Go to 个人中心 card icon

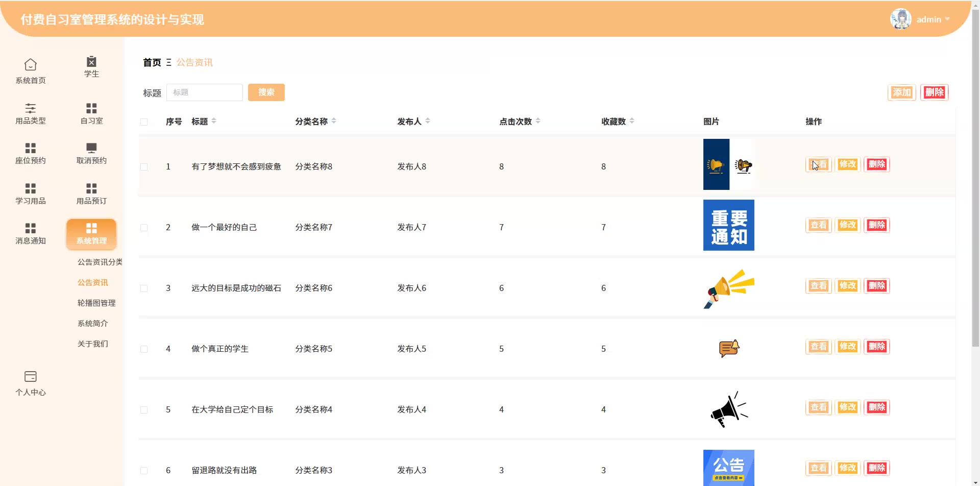[x=31, y=377]
